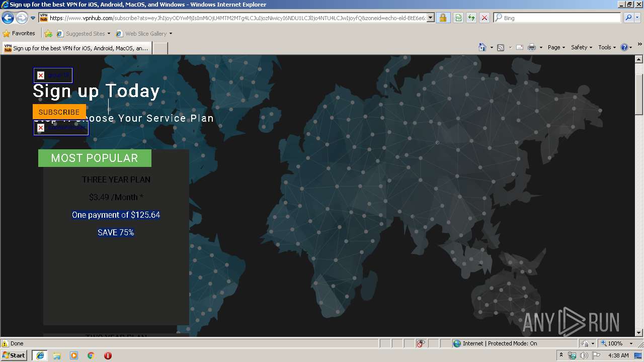Go forward with the browser Forward arrow
Image resolution: width=644 pixels, height=362 pixels.
tap(21, 18)
